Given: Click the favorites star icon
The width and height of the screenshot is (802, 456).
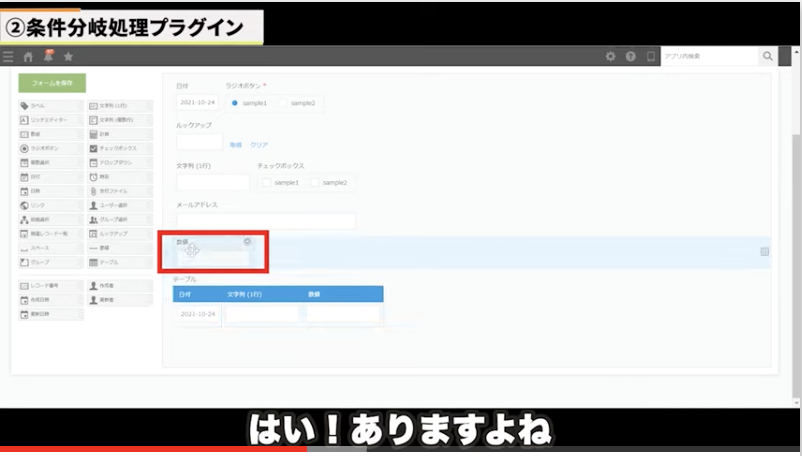Looking at the screenshot, I should coord(68,57).
